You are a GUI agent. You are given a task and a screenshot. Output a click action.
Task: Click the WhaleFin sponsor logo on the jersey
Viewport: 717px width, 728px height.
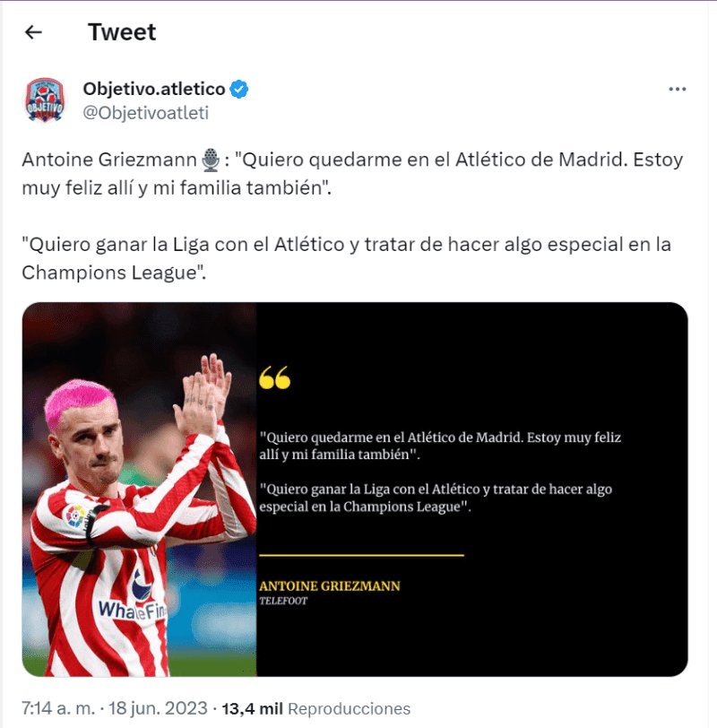coord(133,611)
